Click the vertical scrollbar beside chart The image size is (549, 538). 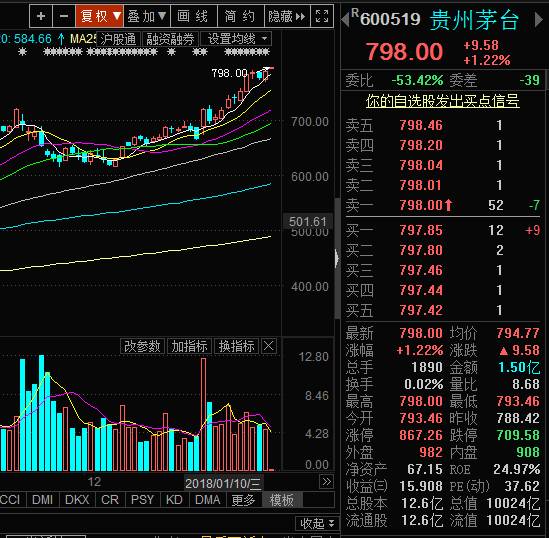point(338,259)
